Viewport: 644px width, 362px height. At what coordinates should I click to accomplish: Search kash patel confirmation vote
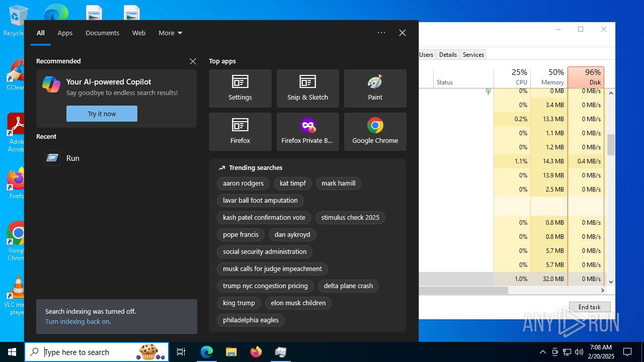pyautogui.click(x=264, y=218)
